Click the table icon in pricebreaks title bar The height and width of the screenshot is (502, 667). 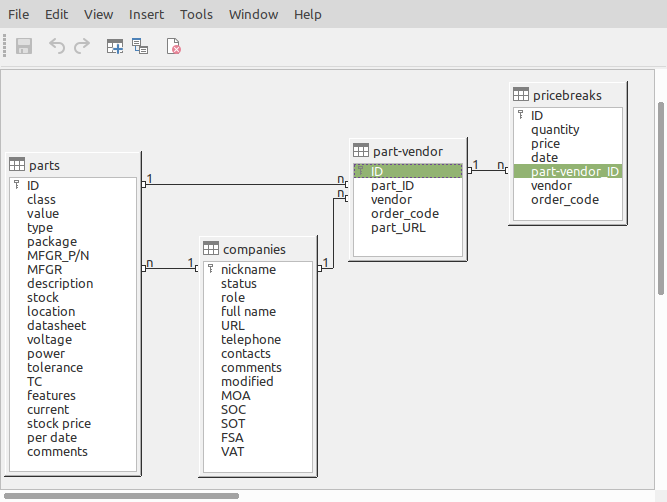pyautogui.click(x=521, y=94)
